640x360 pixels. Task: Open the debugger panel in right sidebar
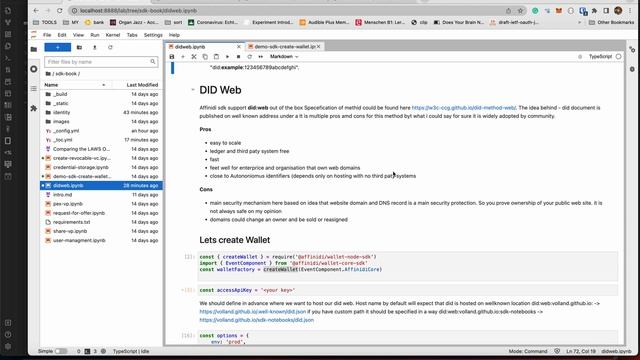click(x=632, y=69)
